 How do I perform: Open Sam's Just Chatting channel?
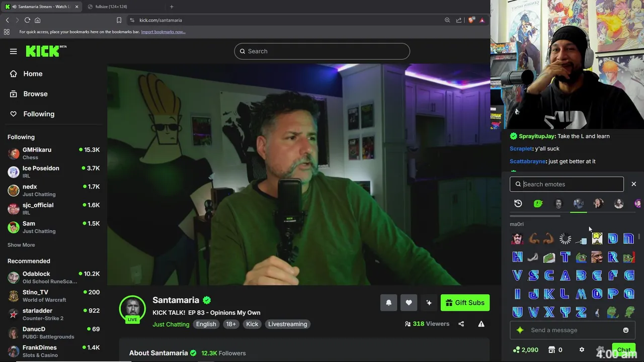[x=53, y=227]
